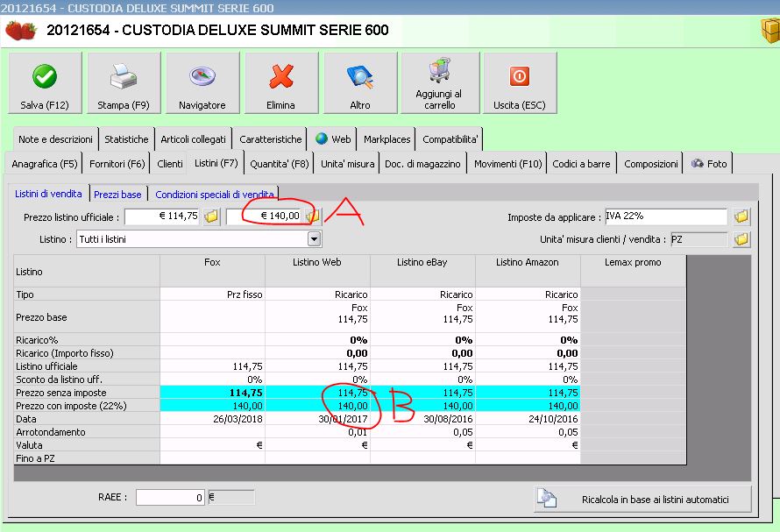
Task: Click folder icon next to € 114,75 price
Action: (211, 216)
